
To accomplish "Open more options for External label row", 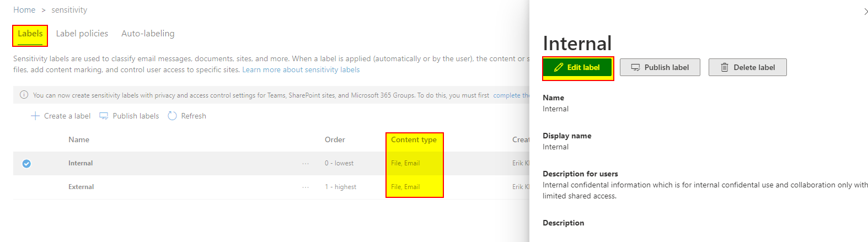I will (x=306, y=187).
